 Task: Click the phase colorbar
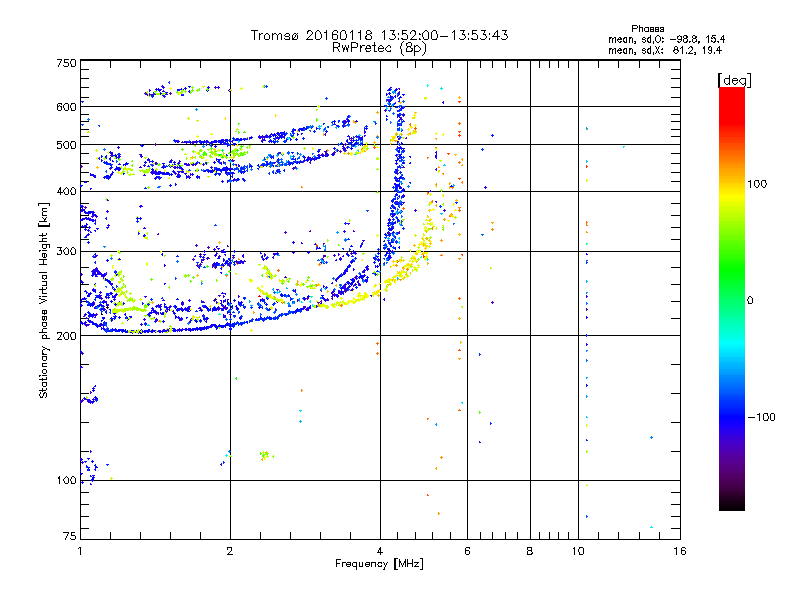point(732,298)
